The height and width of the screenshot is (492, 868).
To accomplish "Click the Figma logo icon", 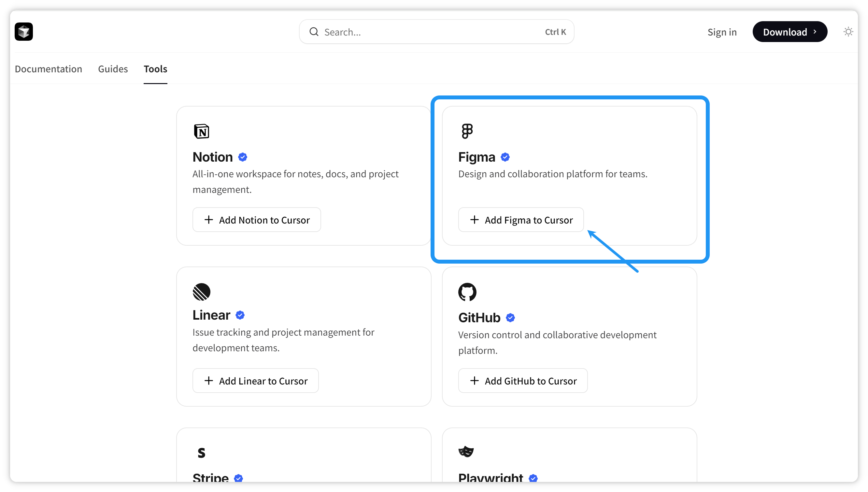I will point(467,131).
